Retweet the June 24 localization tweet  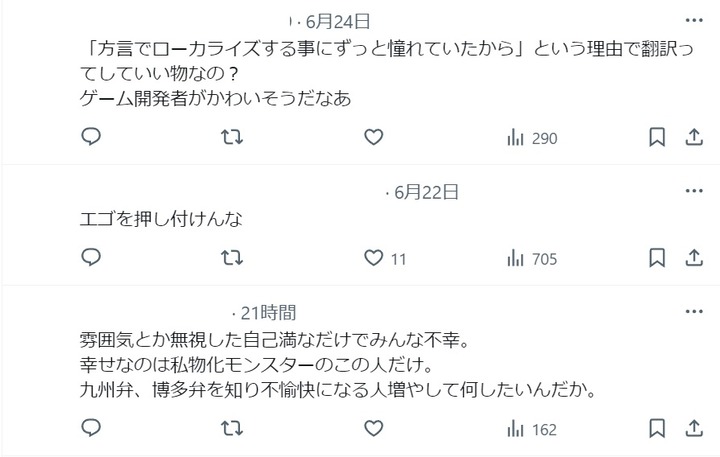click(232, 137)
